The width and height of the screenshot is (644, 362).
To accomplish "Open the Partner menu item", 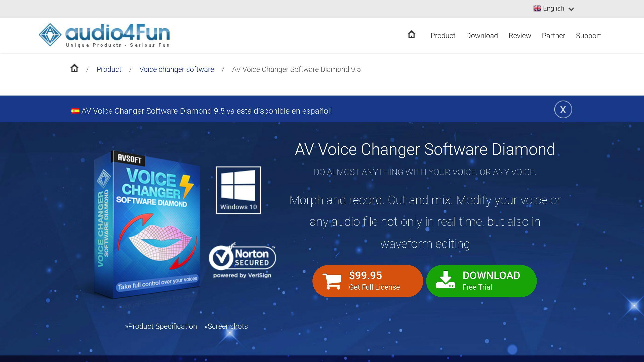I will point(553,36).
